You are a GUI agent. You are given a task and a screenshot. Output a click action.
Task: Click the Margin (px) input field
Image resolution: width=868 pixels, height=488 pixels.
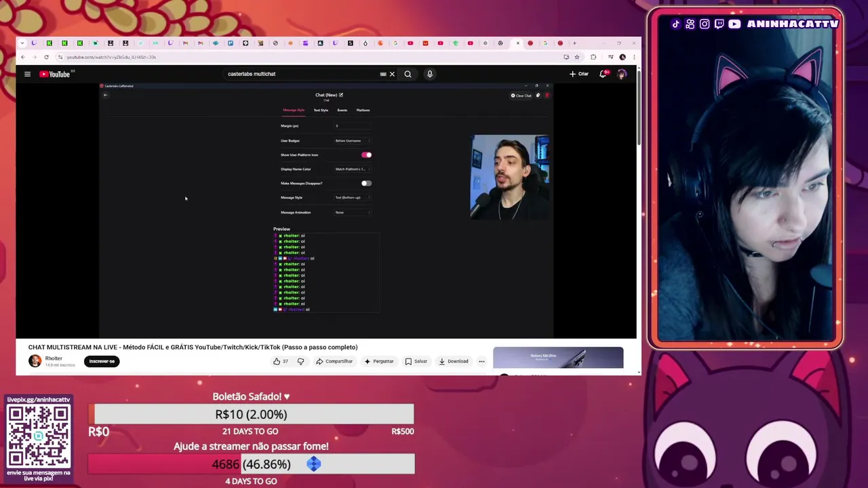[353, 125]
